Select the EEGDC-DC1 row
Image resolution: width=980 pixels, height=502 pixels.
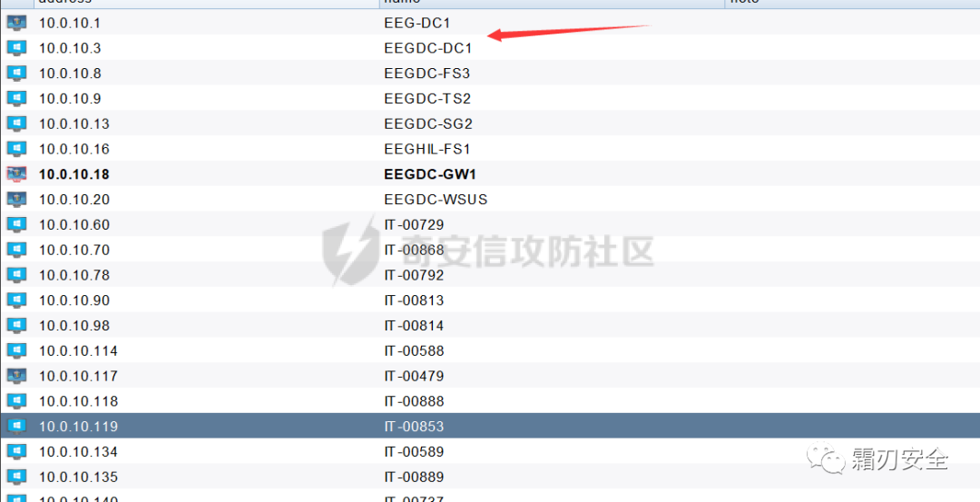(490, 48)
